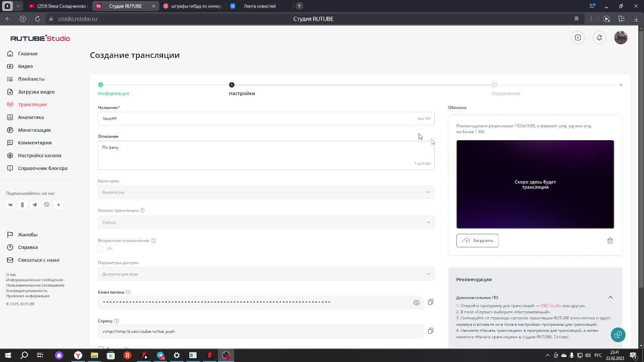Click the stream cover preview thumbnail
The height and width of the screenshot is (362, 644).
535,184
